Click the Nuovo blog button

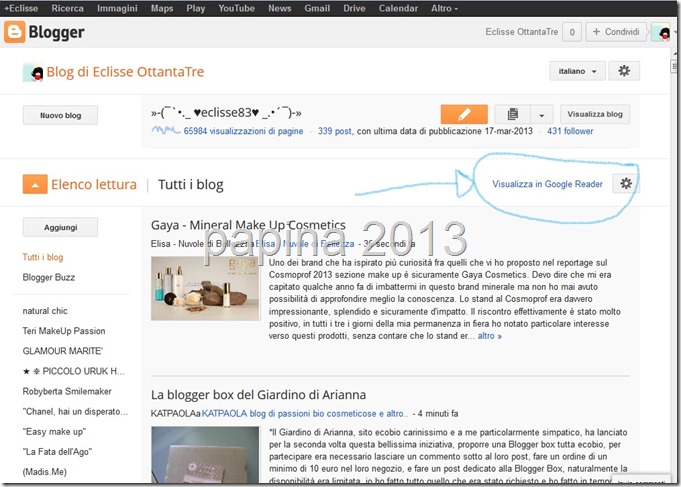(x=60, y=115)
